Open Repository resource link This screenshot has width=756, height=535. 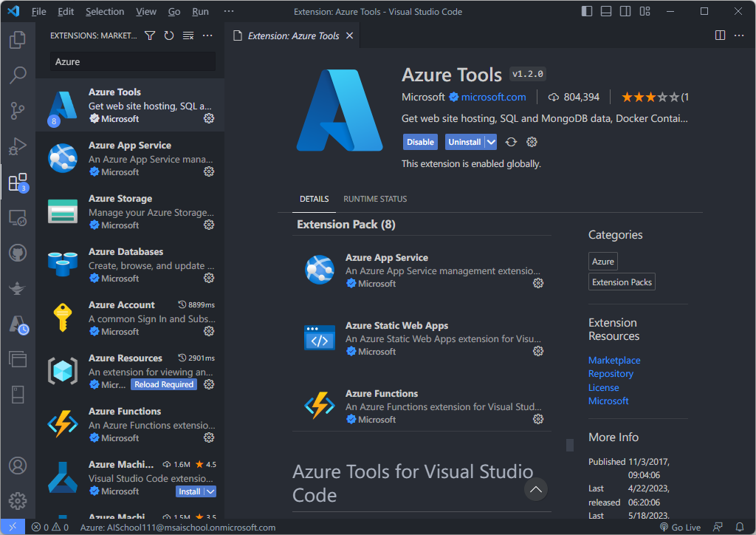(x=611, y=373)
